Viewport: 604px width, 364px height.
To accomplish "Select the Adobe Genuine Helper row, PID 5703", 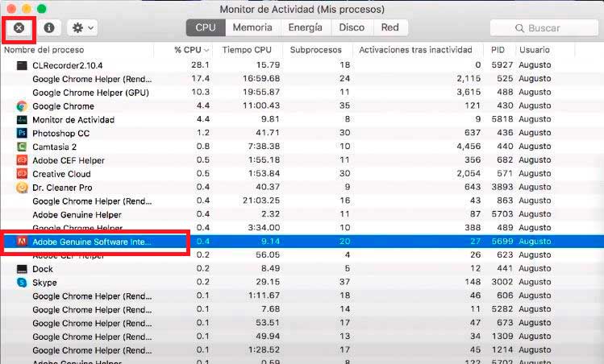I will 302,214.
